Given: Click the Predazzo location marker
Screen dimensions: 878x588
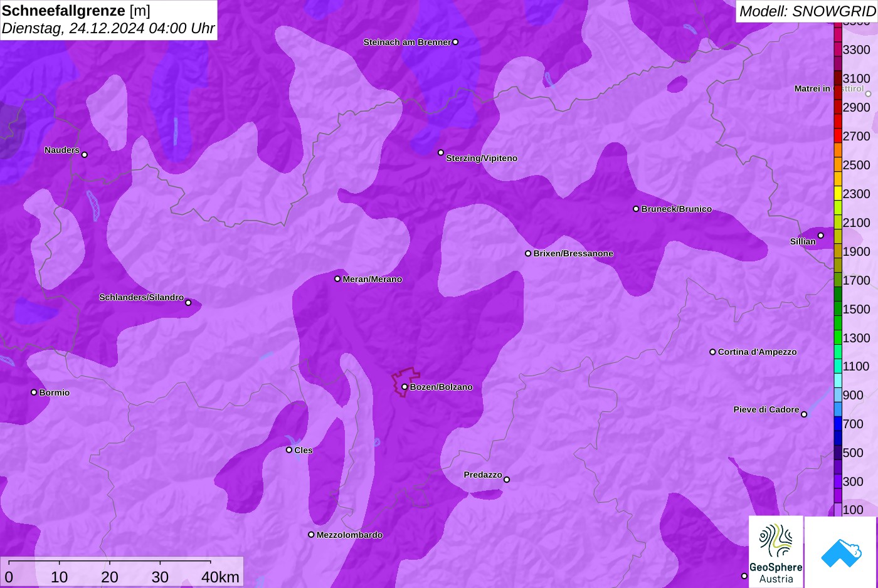Looking at the screenshot, I should 507,480.
